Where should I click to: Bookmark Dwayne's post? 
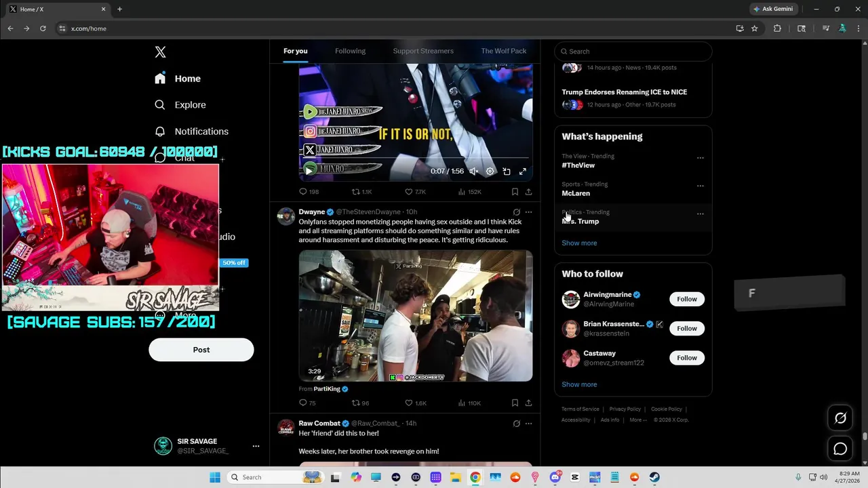(x=515, y=403)
